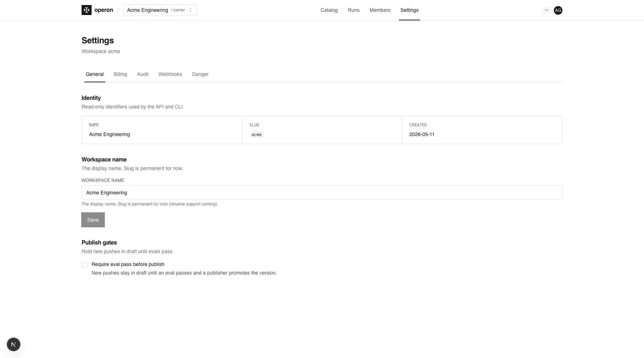Click the CREATED column label
This screenshot has width=644, height=358.
click(x=418, y=125)
